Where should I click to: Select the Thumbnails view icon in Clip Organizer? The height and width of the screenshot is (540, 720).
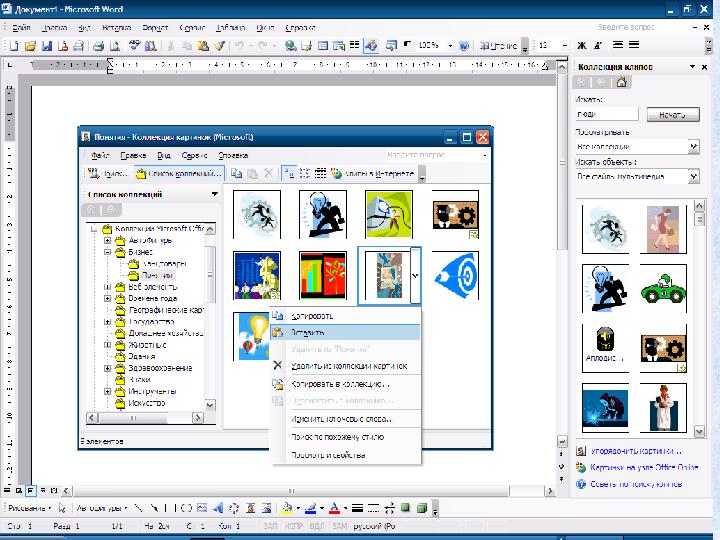point(289,173)
